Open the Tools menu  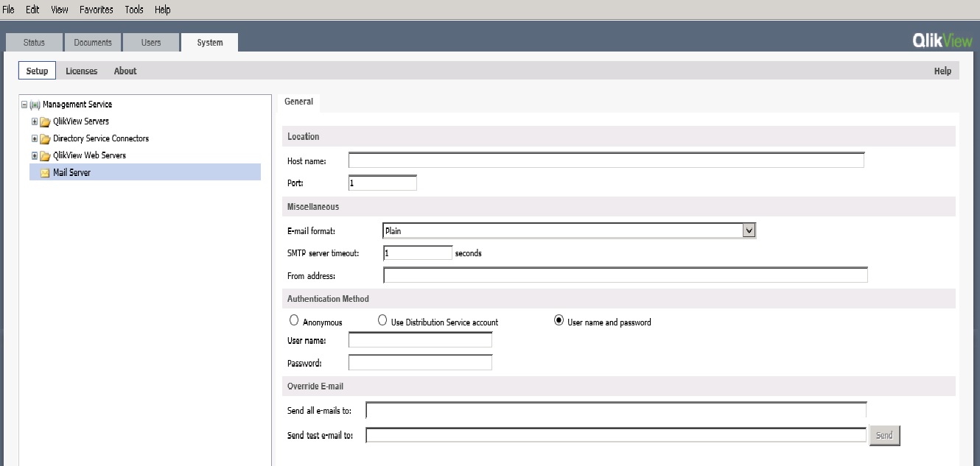[x=134, y=10]
